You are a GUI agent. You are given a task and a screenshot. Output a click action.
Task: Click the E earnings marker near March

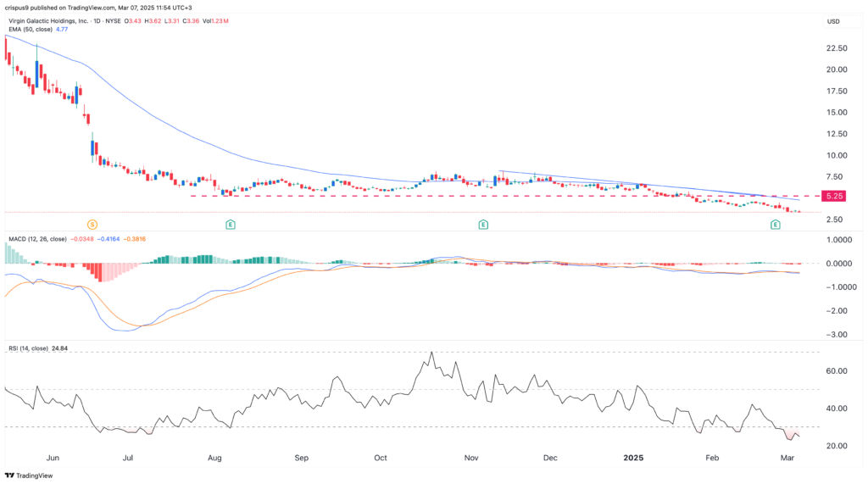point(776,225)
